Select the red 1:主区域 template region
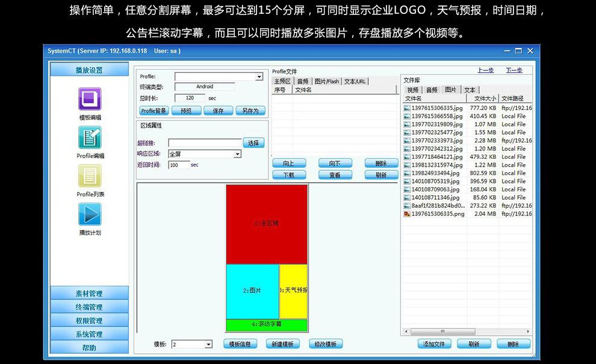This screenshot has height=364, width=596. coord(267,224)
